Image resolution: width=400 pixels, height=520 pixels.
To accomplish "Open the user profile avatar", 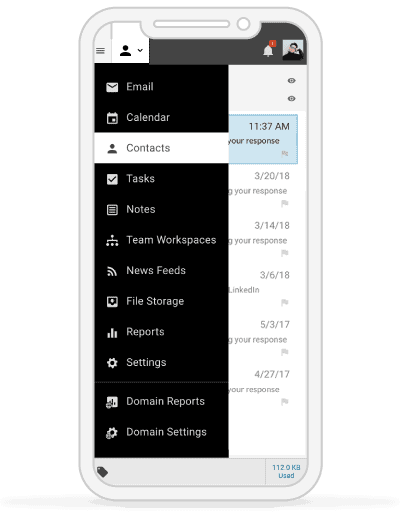I will tap(293, 50).
